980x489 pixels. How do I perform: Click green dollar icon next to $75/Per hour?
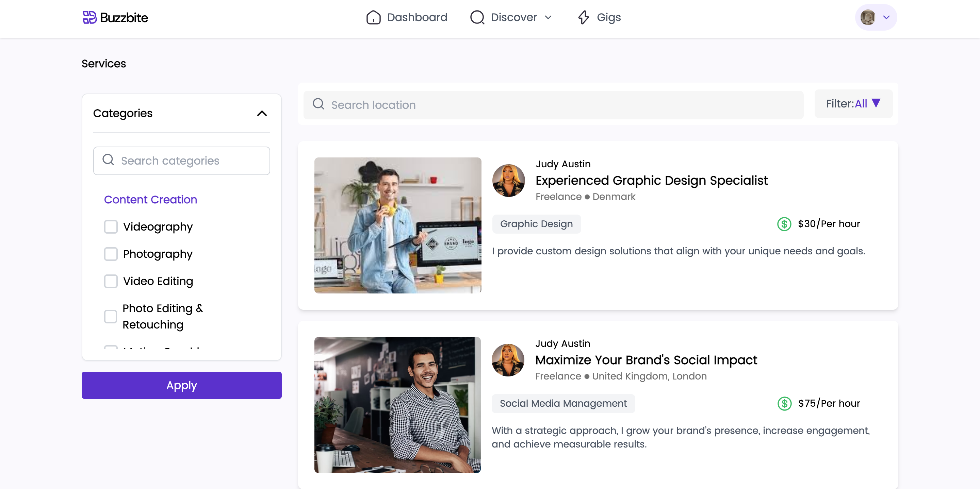click(x=784, y=403)
